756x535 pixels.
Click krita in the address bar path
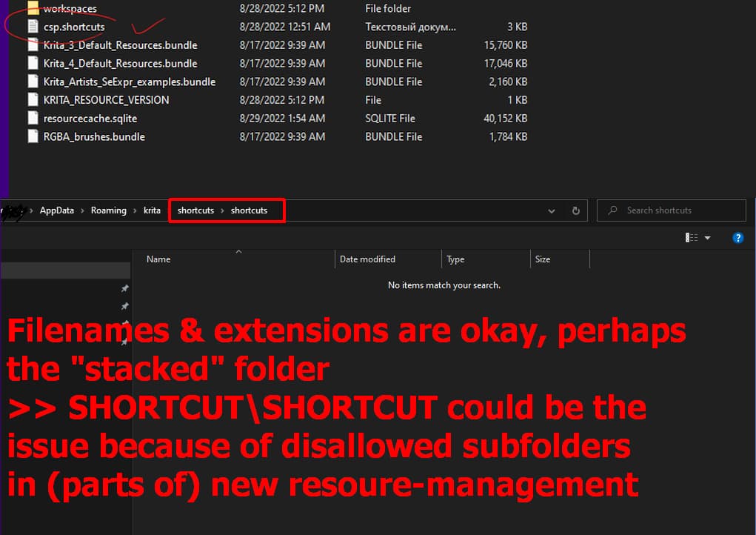[152, 210]
